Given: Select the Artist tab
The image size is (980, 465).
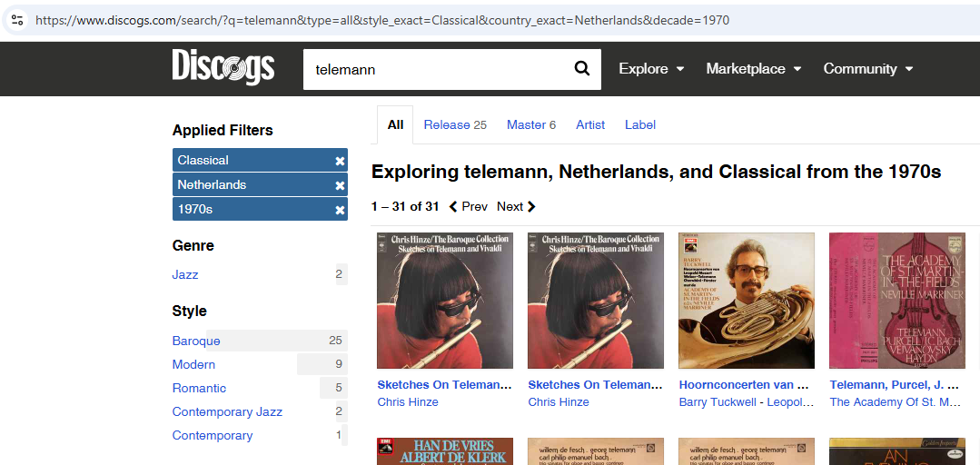Looking at the screenshot, I should pyautogui.click(x=590, y=124).
